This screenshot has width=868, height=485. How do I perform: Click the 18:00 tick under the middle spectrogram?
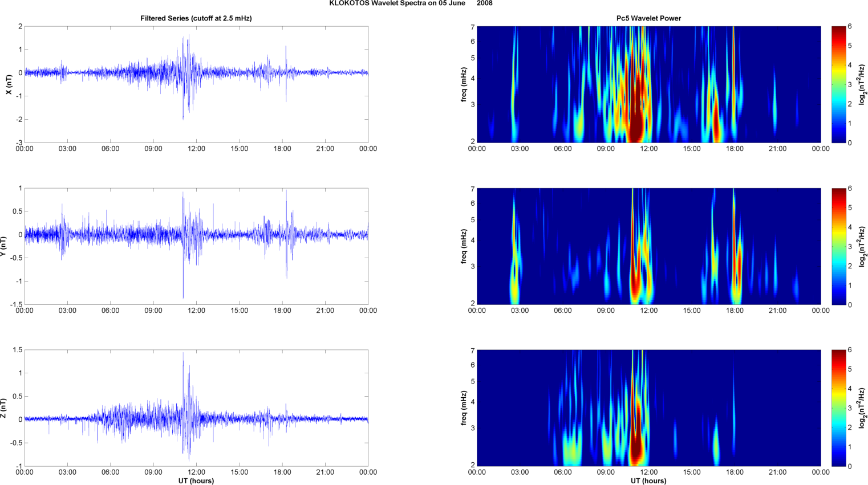point(735,311)
